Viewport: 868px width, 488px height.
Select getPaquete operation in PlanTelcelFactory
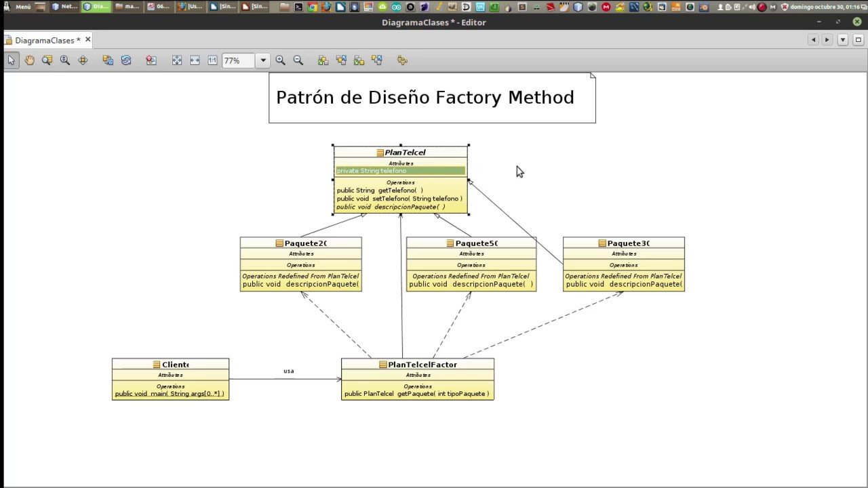click(416, 394)
